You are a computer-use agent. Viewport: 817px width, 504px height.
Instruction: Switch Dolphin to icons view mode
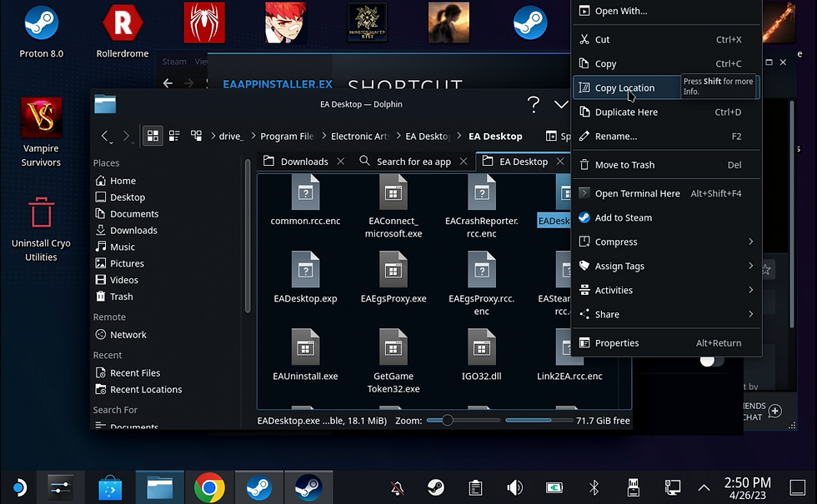pos(153,136)
